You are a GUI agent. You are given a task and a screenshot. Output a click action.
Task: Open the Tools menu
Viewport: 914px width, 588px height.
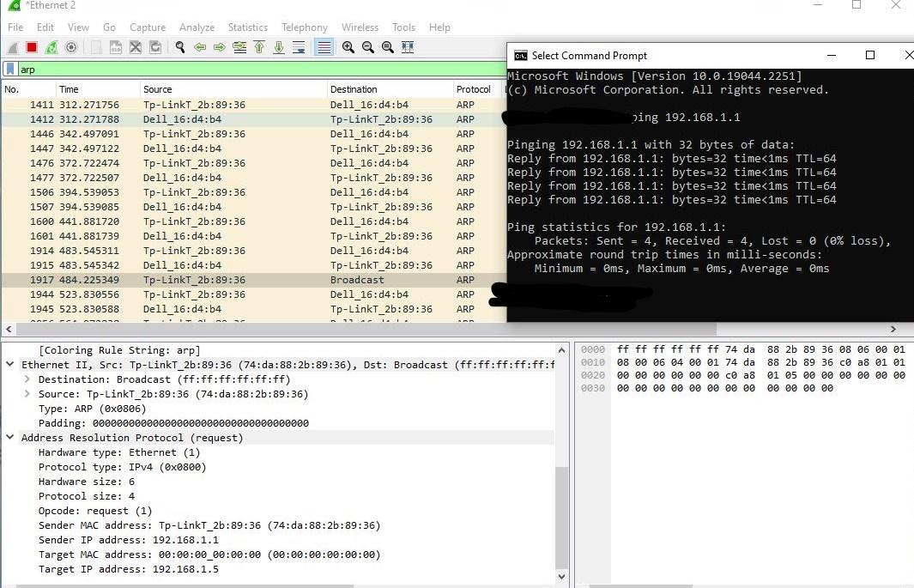(403, 27)
